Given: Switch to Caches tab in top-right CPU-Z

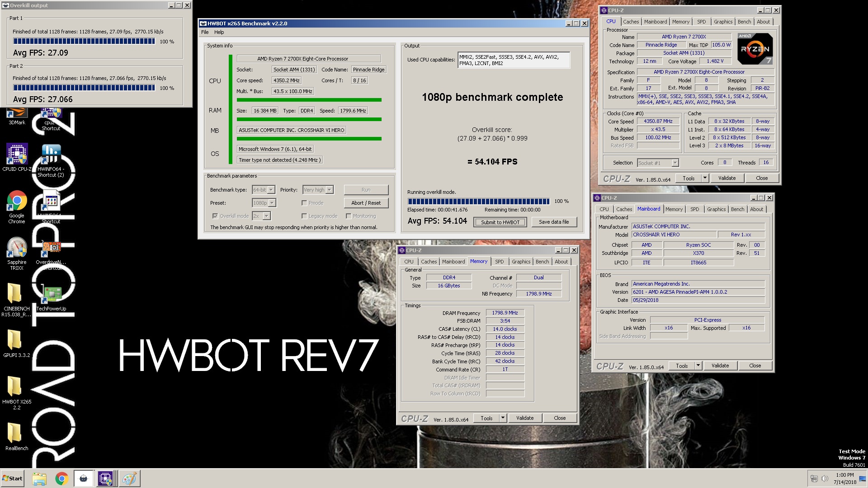Looking at the screenshot, I should click(x=631, y=22).
